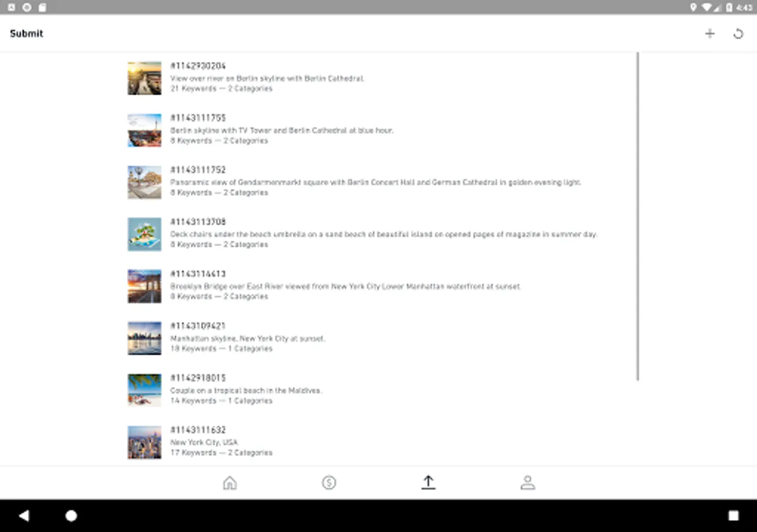Open the earnings dollar tab
Viewport: 757px width, 532px height.
tap(329, 483)
